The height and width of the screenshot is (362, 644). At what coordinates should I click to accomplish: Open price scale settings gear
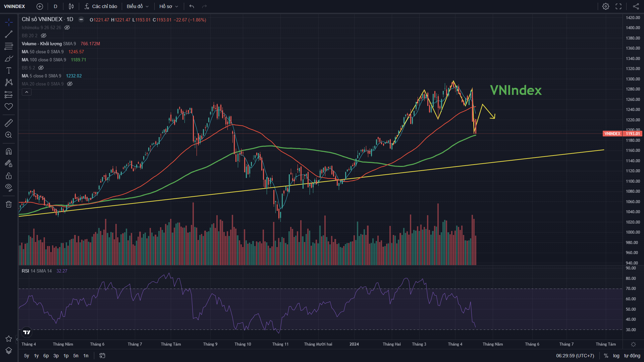pyautogui.click(x=633, y=344)
